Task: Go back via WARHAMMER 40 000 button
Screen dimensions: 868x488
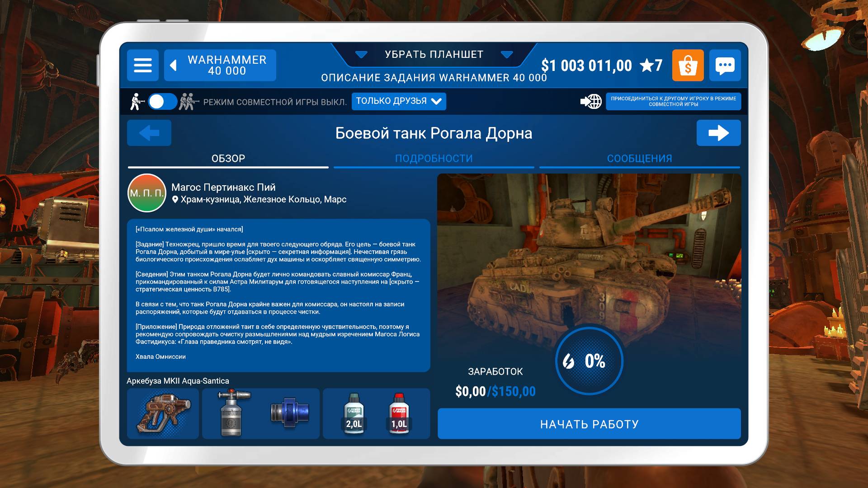Action: (220, 66)
